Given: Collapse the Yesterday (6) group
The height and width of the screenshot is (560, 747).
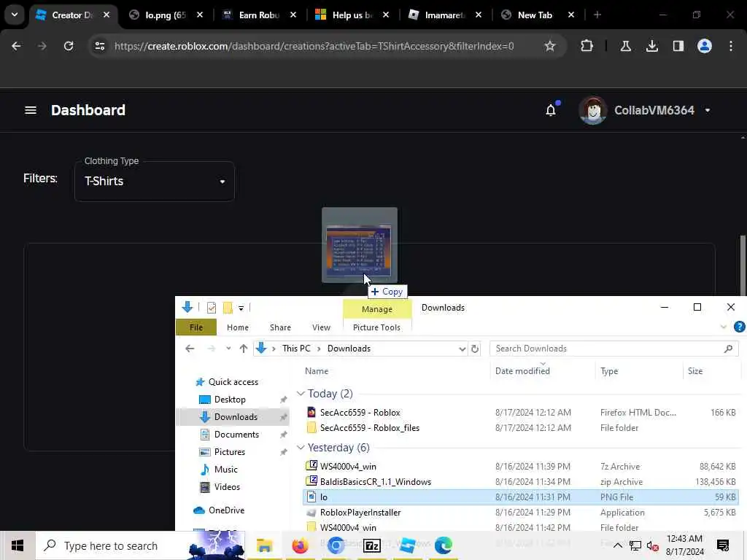Looking at the screenshot, I should coord(301,448).
